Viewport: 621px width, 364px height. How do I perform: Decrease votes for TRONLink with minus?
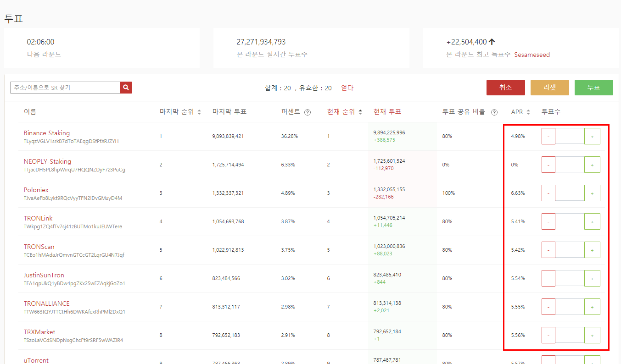(548, 222)
